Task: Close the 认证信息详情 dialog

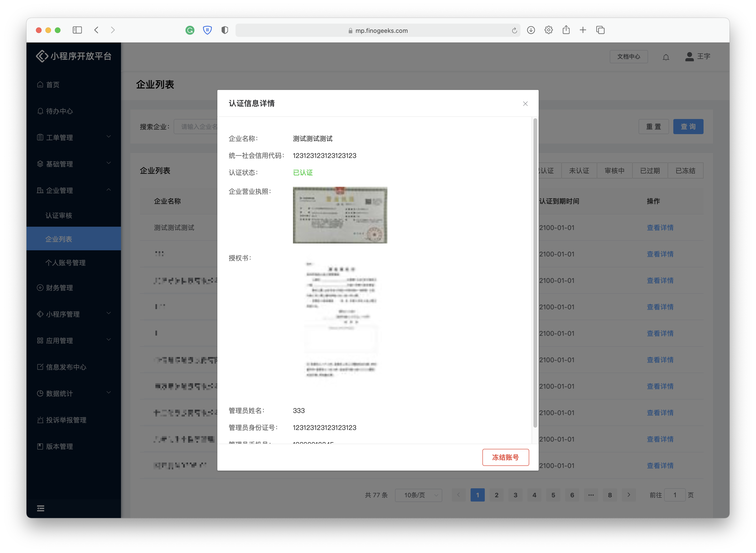Action: pos(525,104)
